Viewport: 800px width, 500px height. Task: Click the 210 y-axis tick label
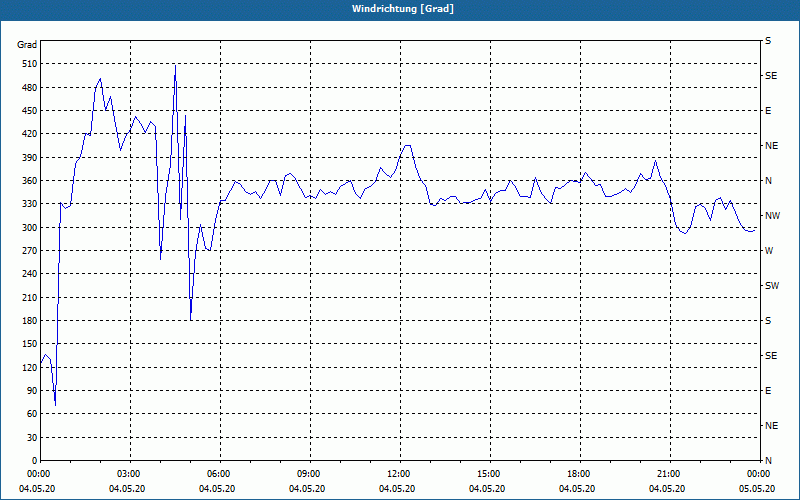(29, 297)
